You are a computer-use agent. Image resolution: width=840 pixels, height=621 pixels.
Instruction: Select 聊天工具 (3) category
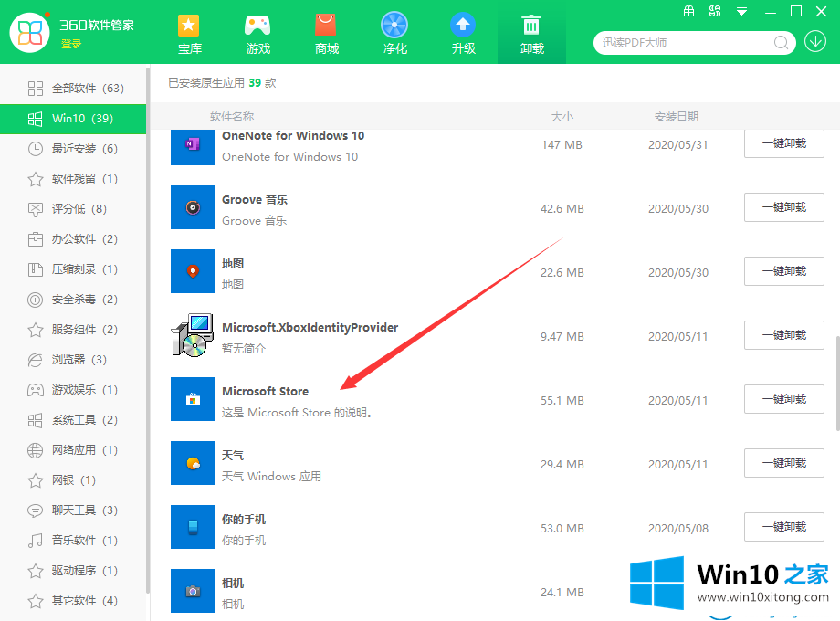[73, 510]
